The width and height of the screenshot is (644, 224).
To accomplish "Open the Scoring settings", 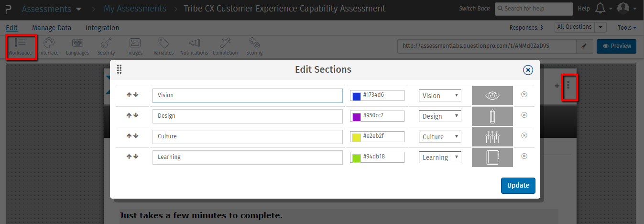I will pos(254,46).
